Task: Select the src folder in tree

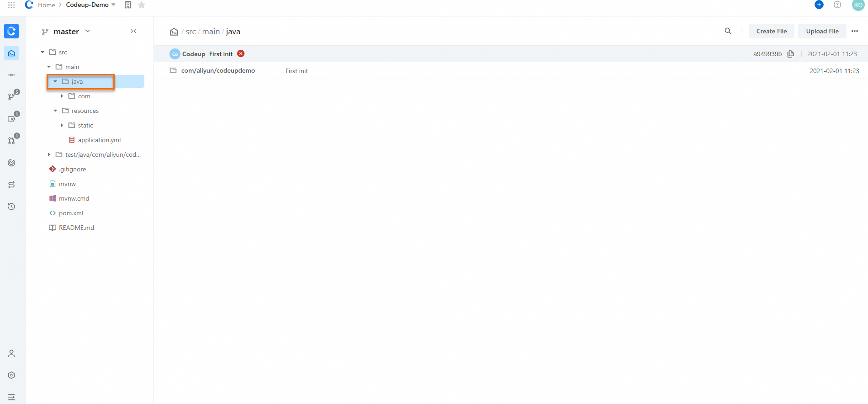Action: [x=63, y=52]
